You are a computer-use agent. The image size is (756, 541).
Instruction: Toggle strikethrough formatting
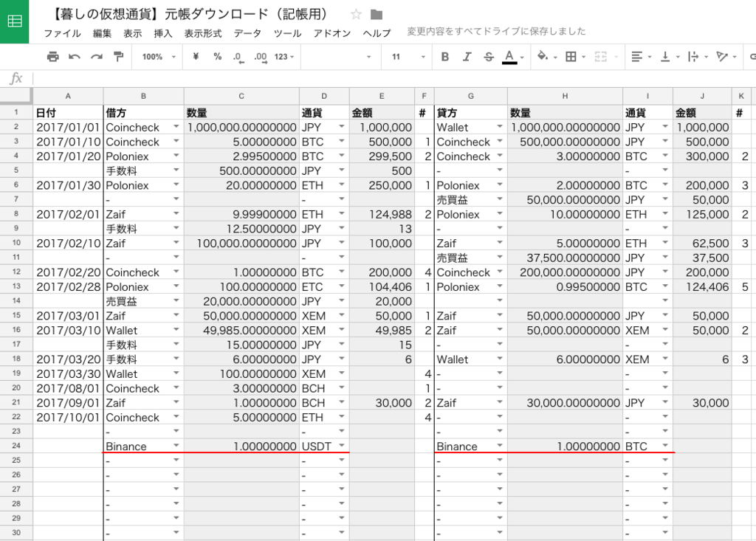click(489, 57)
